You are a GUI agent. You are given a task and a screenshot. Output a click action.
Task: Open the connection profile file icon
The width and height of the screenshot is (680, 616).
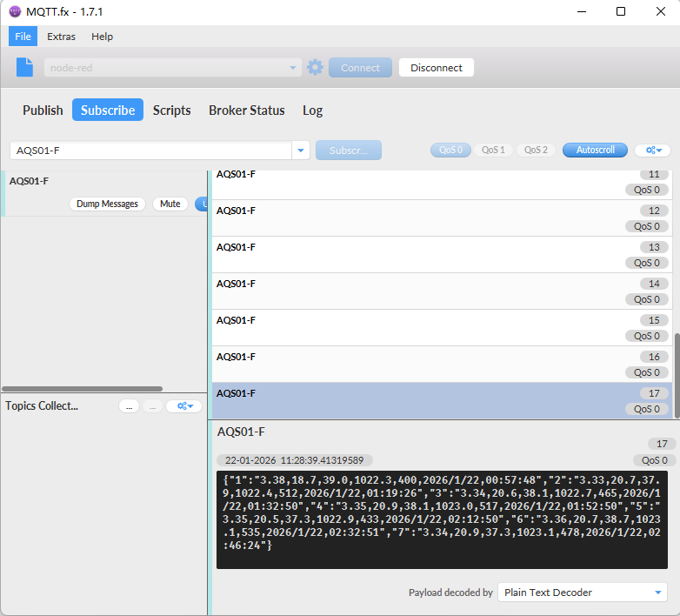point(24,67)
